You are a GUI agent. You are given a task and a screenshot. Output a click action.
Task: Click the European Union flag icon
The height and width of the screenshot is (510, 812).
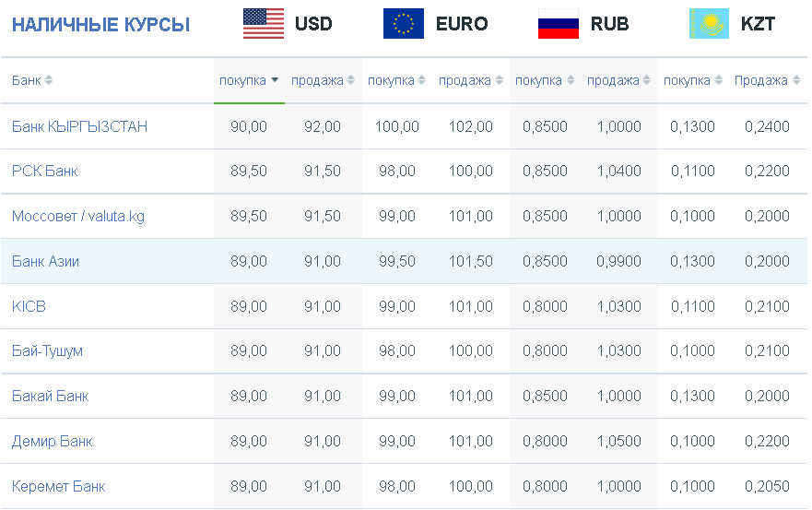(404, 23)
